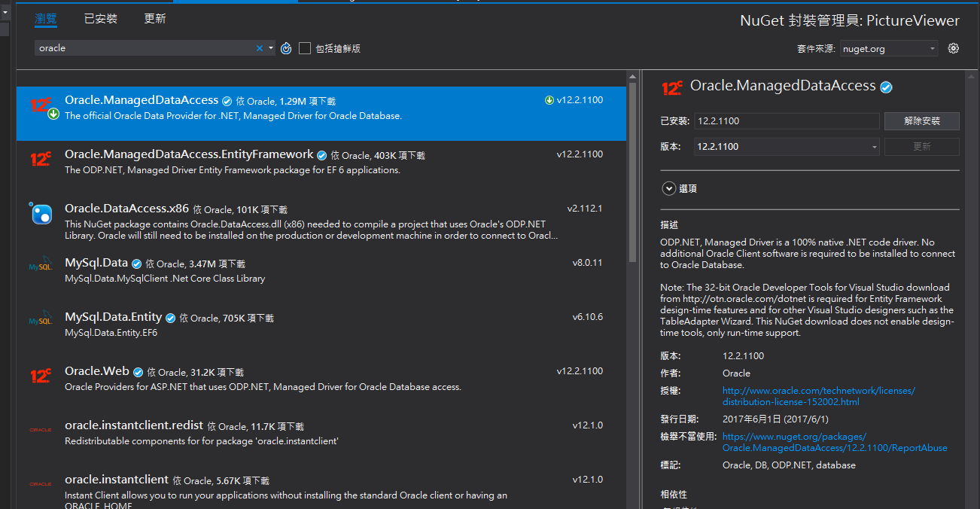Switch to the 已安裝 tab

point(100,19)
